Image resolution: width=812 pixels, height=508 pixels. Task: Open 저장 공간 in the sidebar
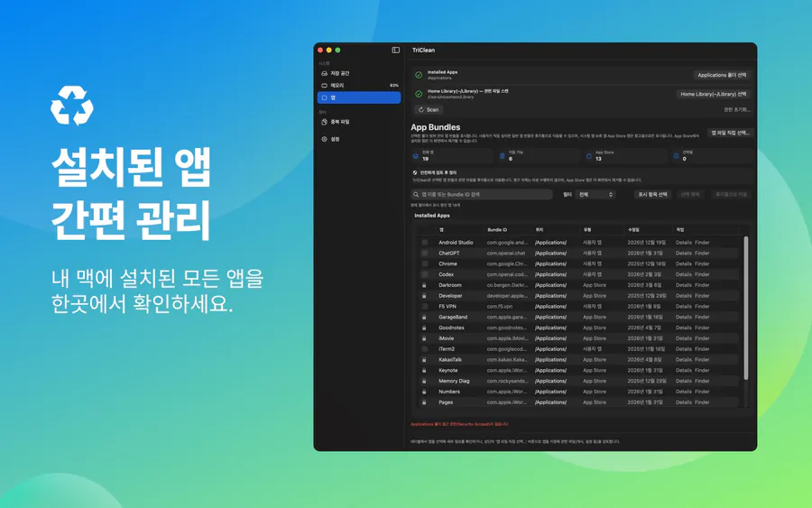tap(359, 73)
